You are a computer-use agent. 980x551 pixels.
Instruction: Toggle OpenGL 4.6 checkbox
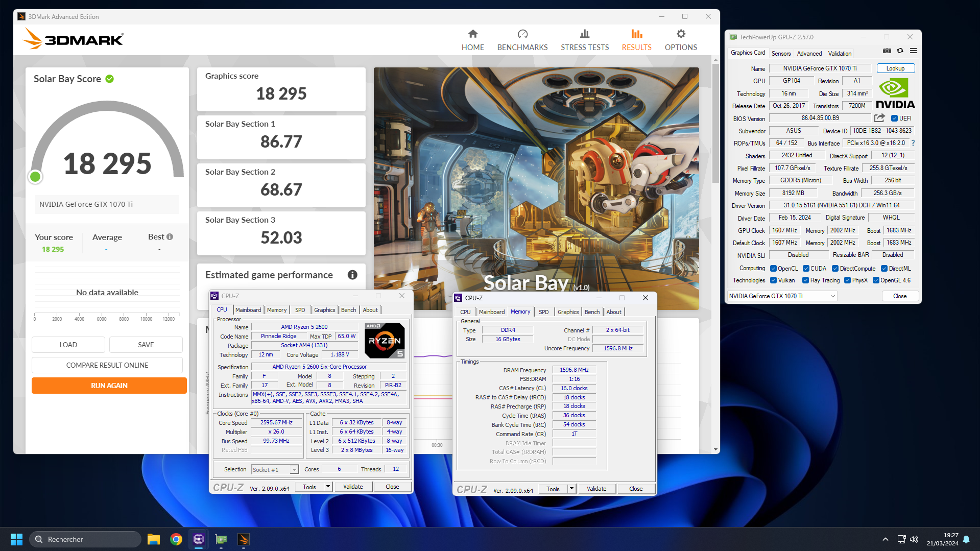coord(876,280)
